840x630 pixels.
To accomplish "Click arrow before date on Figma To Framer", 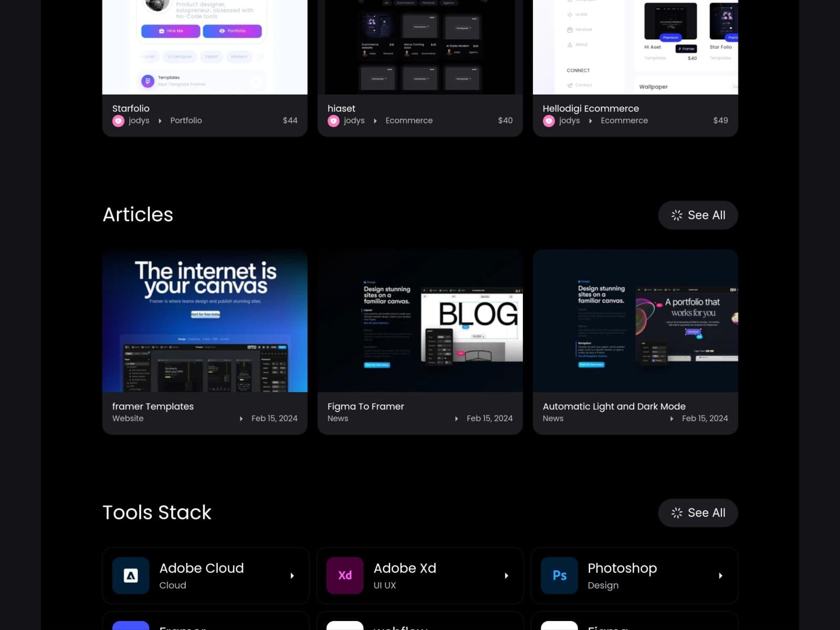I will pos(456,418).
